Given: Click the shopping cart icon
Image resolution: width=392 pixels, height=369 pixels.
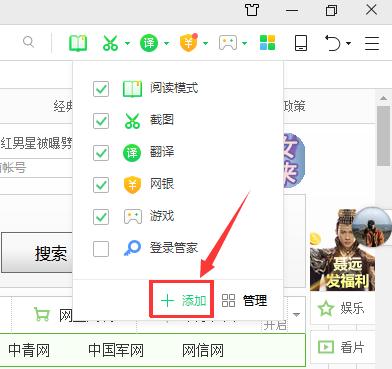Looking at the screenshot, I should 42,314.
